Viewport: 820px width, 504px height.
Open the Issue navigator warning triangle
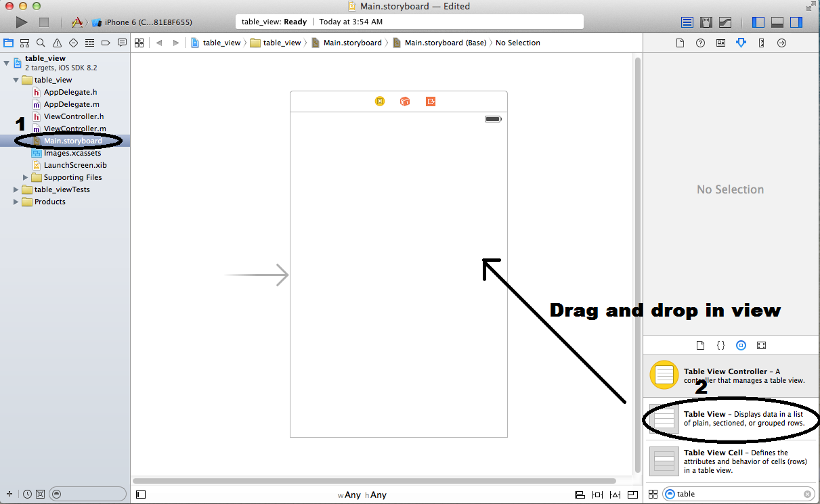57,42
